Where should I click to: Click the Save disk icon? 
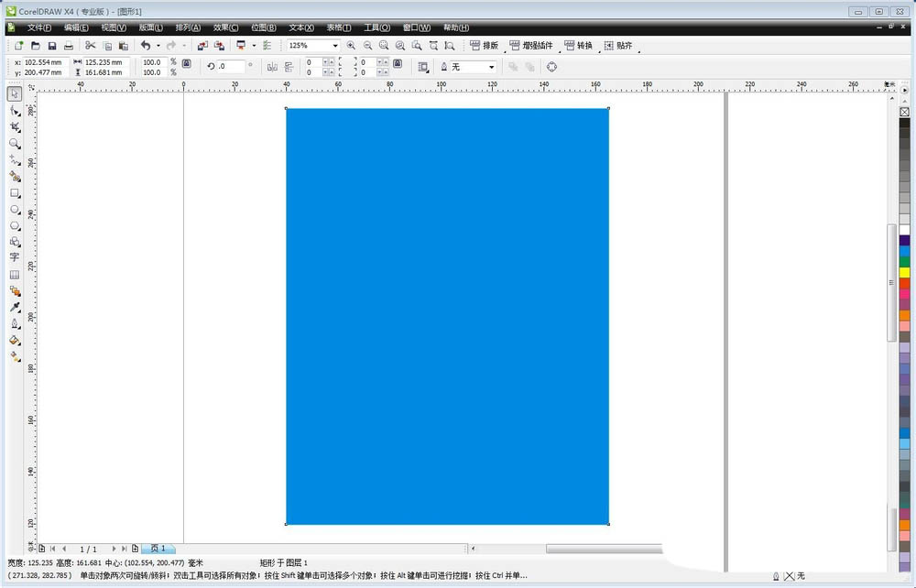[52, 46]
